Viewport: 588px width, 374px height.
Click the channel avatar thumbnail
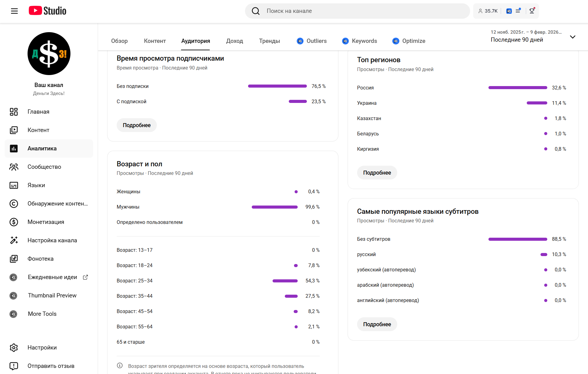[49, 54]
